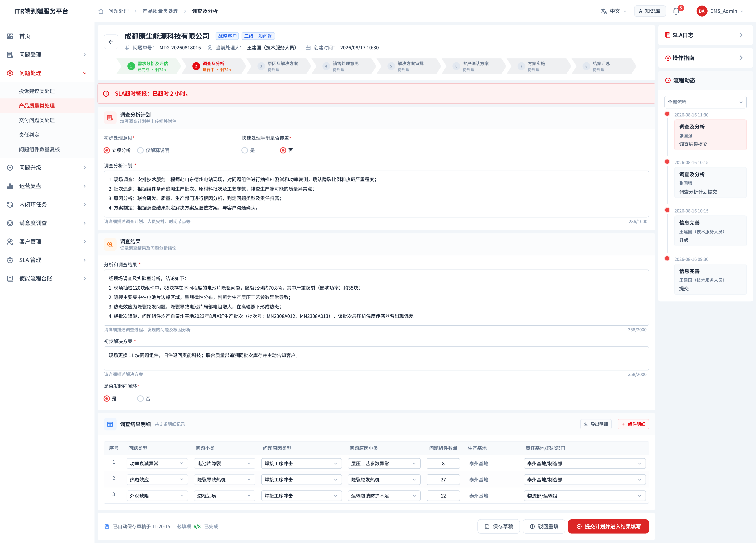Click the SLA日志 document icon
The image size is (756, 543).
668,35
